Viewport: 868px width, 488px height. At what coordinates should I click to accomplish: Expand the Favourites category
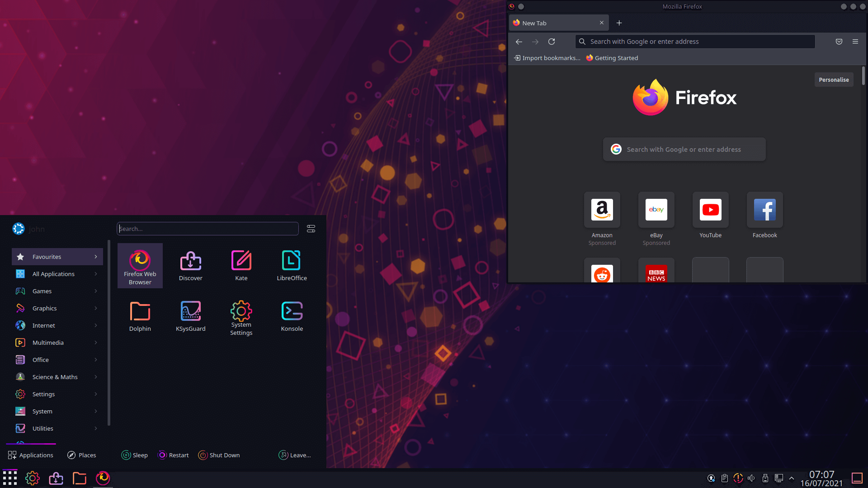57,257
